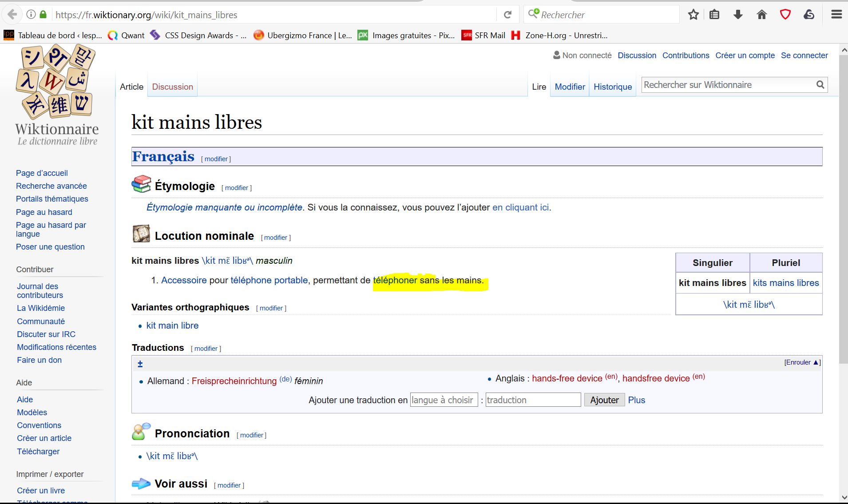This screenshot has width=848, height=504.
Task: Open the downloads arrow icon
Action: [738, 15]
